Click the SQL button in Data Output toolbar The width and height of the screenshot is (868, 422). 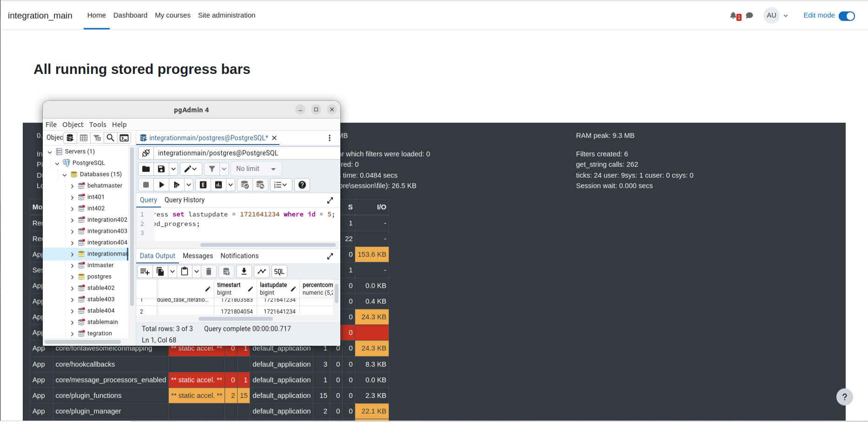click(x=279, y=271)
